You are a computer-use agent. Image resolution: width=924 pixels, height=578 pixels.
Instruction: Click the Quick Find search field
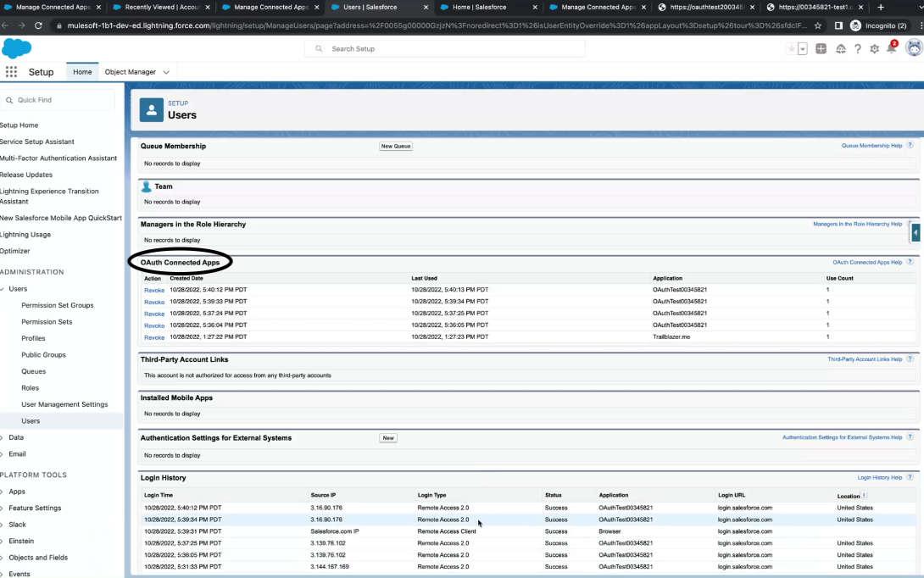59,100
